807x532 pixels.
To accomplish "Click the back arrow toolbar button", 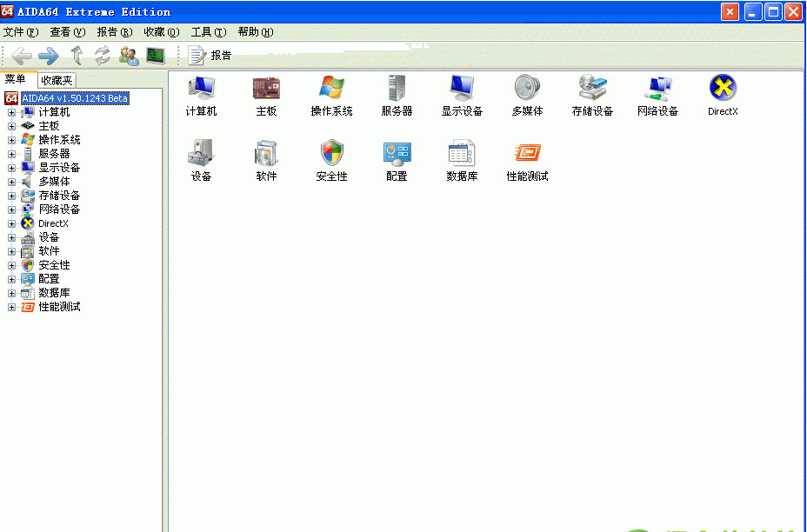I will 21,56.
